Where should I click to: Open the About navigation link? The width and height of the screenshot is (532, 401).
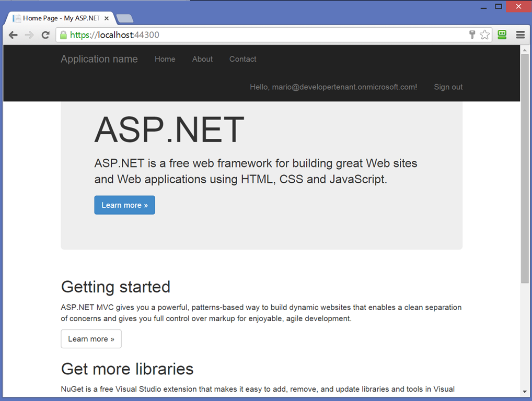pyautogui.click(x=202, y=59)
